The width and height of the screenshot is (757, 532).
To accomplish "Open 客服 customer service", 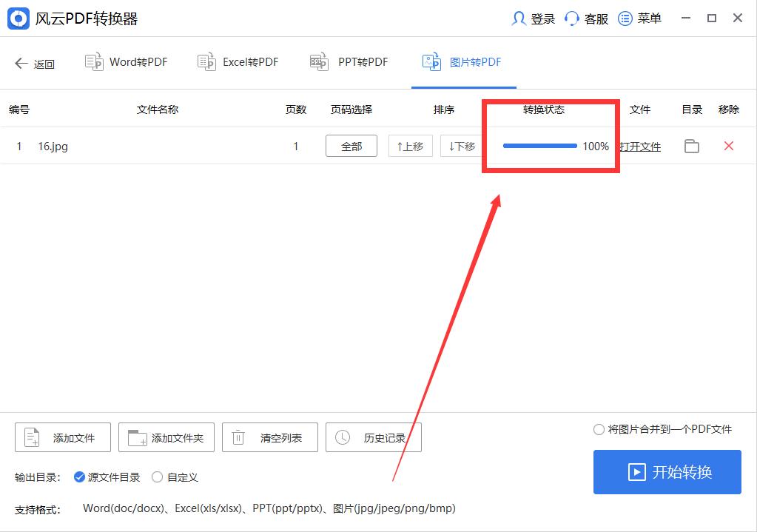I will (585, 18).
